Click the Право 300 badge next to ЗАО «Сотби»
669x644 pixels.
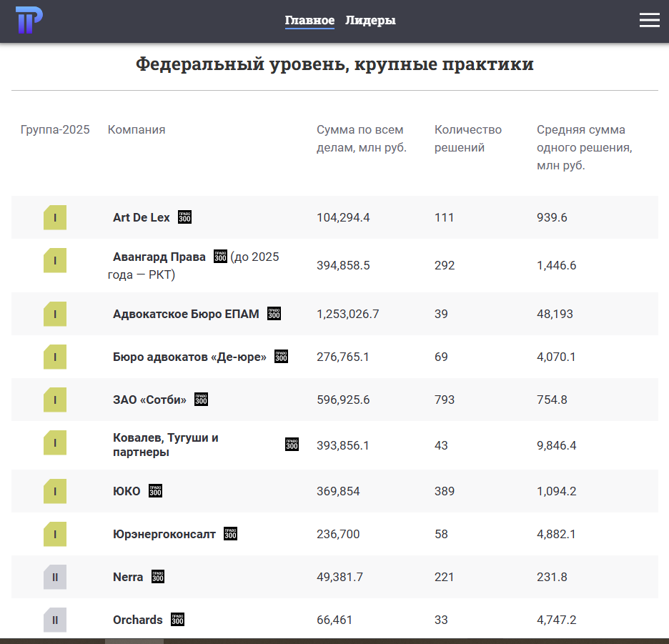point(201,400)
